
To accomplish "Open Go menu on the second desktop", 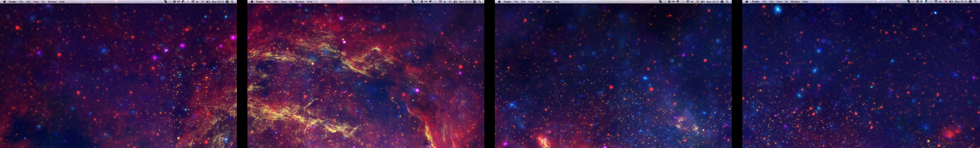I will 291,2.
